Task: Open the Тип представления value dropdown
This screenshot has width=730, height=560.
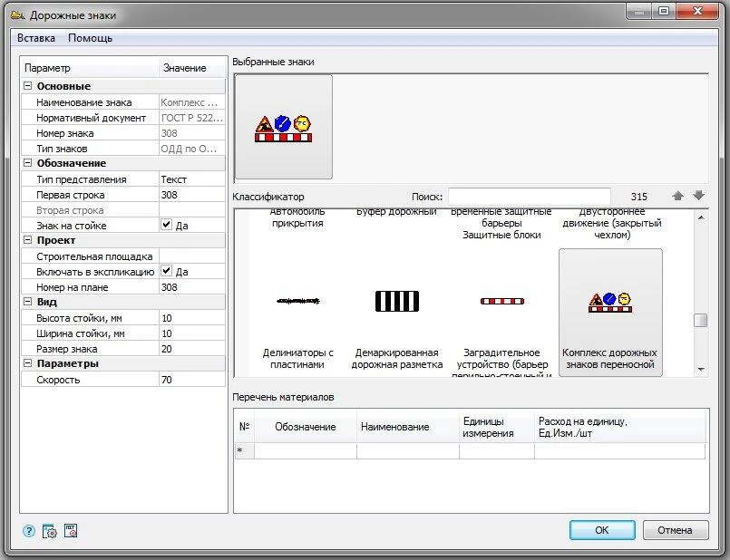Action: pyautogui.click(x=191, y=179)
